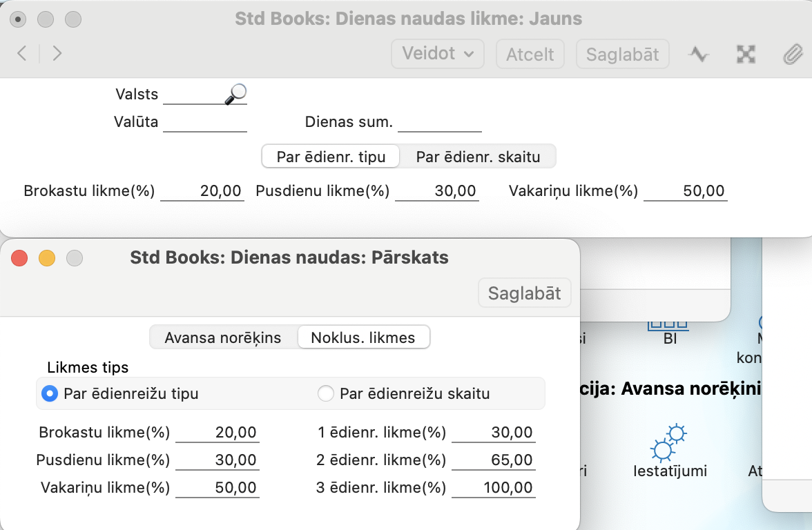The image size is (812, 530).
Task: Open the Veidot dropdown menu
Action: [438, 54]
